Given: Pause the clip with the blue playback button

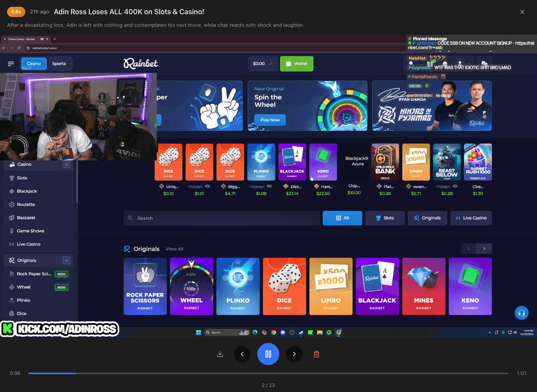Looking at the screenshot, I should click(x=268, y=354).
